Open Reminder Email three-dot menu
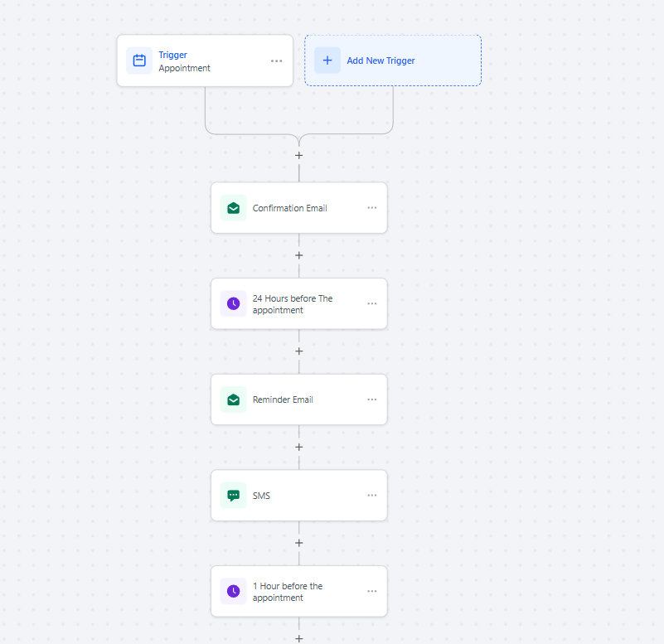Image resolution: width=664 pixels, height=644 pixels. click(x=372, y=399)
